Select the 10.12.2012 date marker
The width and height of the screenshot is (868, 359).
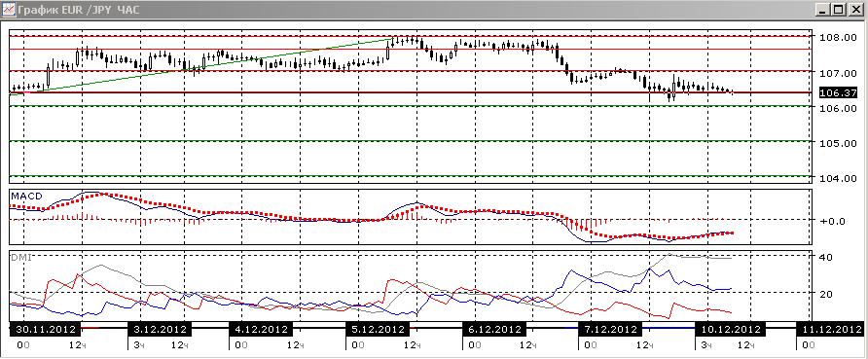tap(729, 329)
